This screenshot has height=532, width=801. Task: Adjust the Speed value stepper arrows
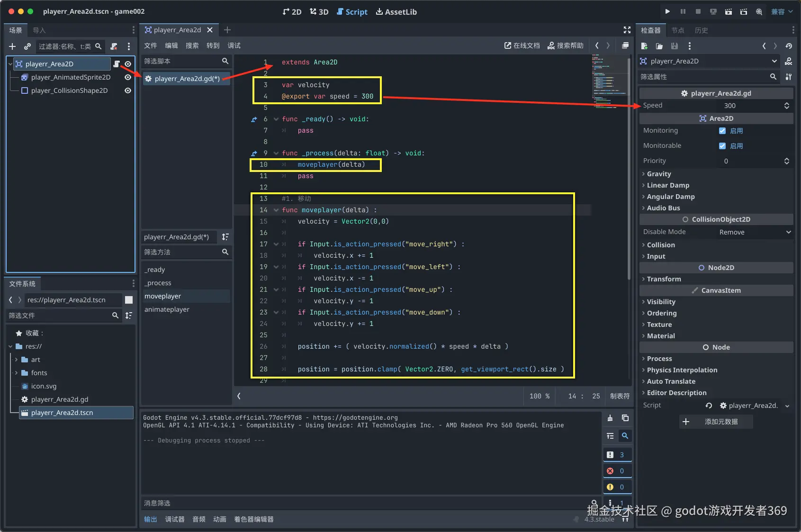[x=787, y=106]
